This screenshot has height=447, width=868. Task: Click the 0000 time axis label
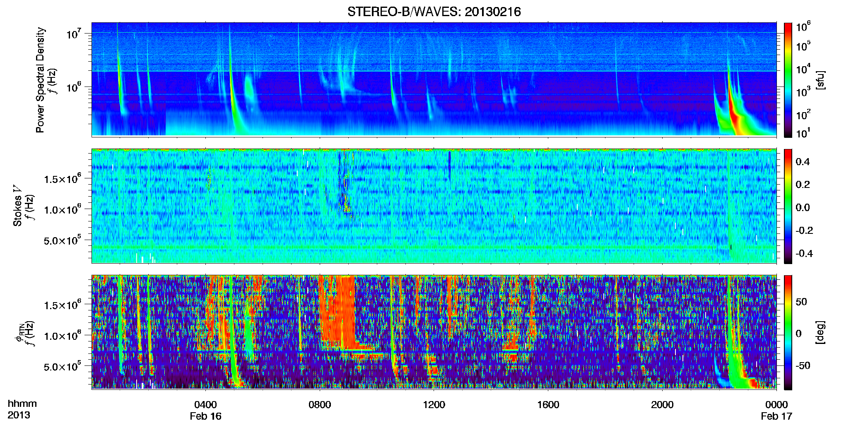pos(776,404)
